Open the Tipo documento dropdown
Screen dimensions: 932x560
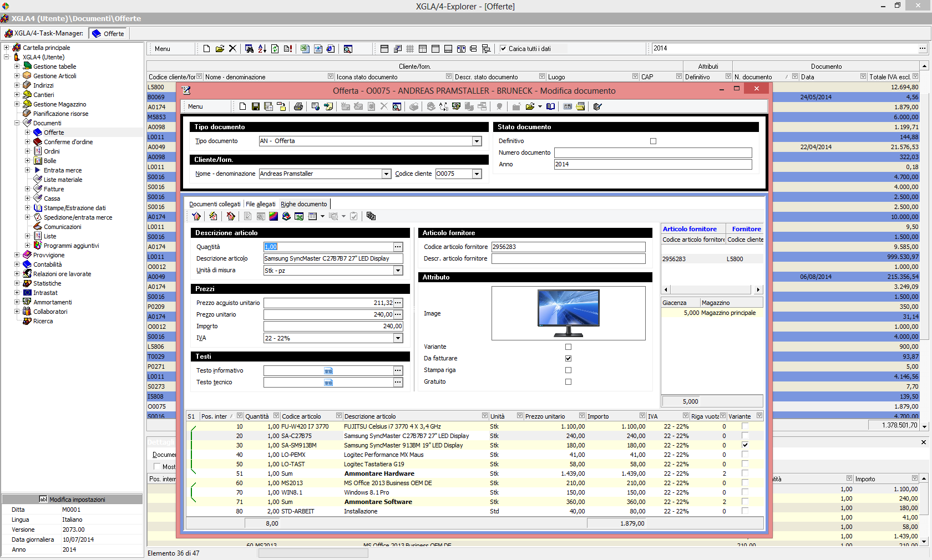(x=477, y=141)
